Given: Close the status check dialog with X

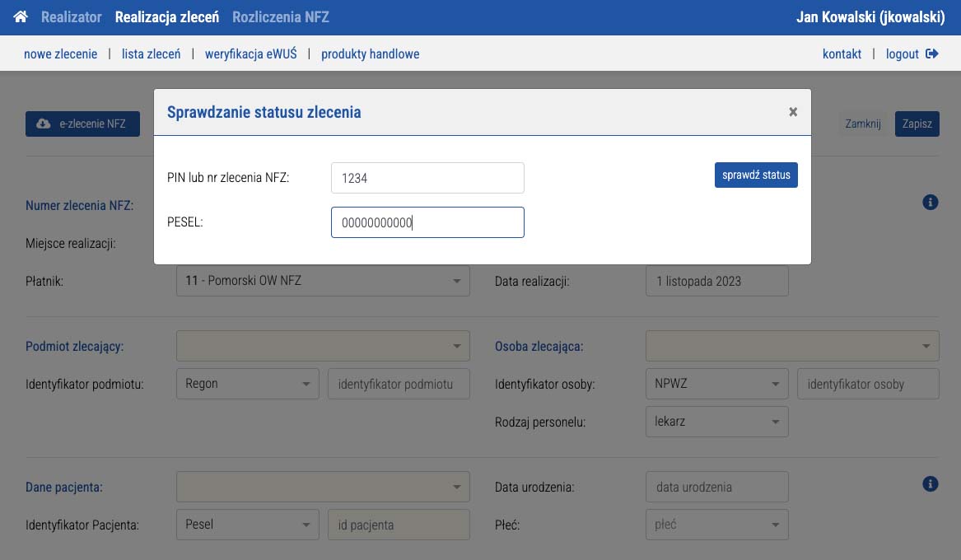Looking at the screenshot, I should click(793, 112).
